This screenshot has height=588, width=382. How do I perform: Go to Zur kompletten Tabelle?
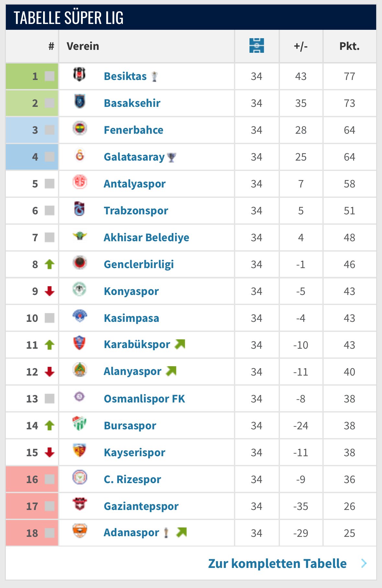(x=277, y=564)
